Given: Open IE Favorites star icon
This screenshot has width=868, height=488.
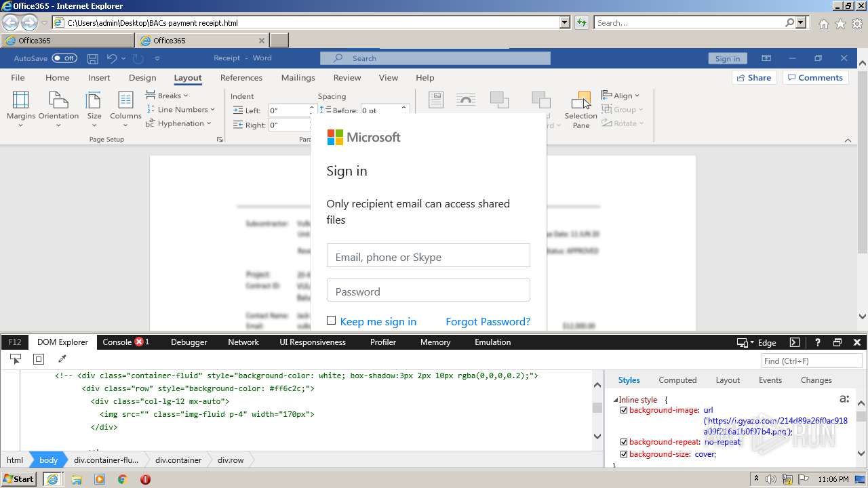Looking at the screenshot, I should [x=840, y=24].
